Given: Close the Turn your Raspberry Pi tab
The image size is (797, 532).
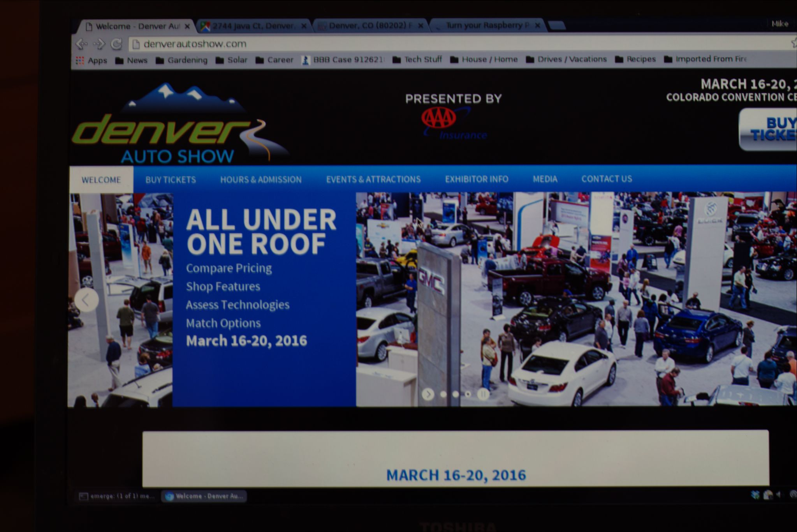Looking at the screenshot, I should point(537,25).
